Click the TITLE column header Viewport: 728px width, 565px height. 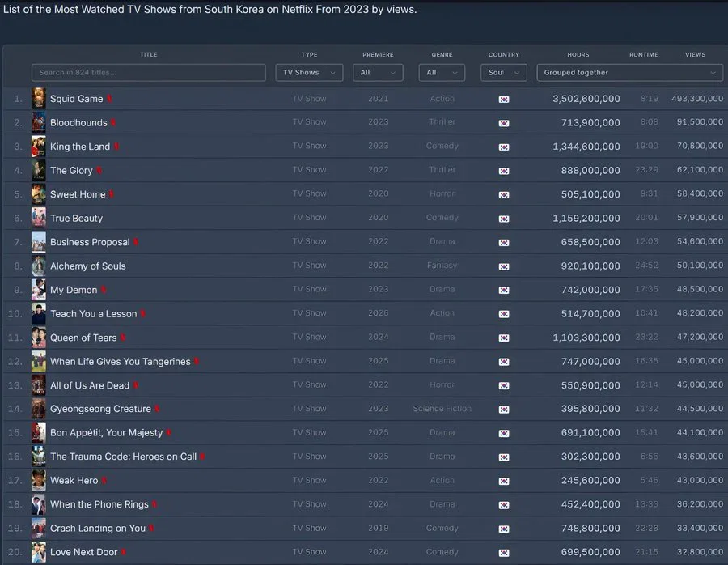(x=149, y=54)
